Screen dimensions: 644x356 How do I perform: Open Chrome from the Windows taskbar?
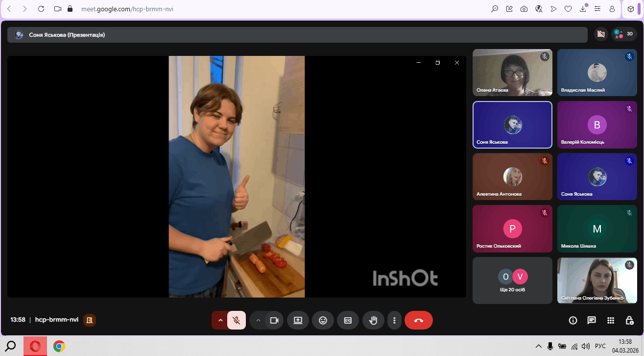pyautogui.click(x=59, y=346)
